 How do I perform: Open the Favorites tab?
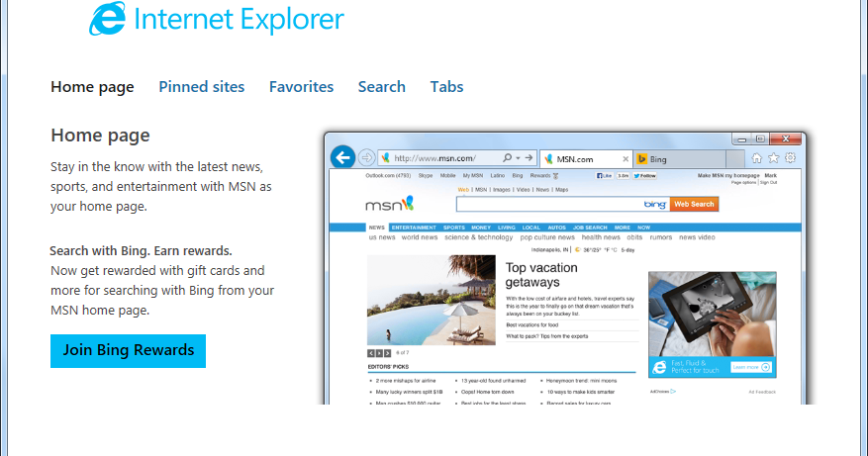(301, 87)
